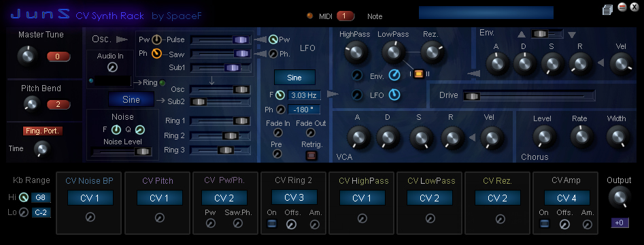This screenshot has height=245, width=644.
Task: Click the Saw level slider
Action: pos(220,54)
